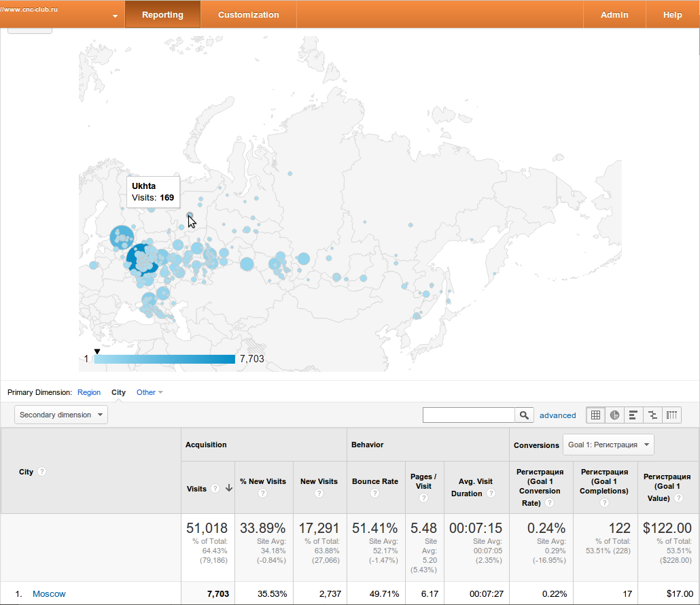The width and height of the screenshot is (700, 605).
Task: Show help for Goal 1 Value
Action: [x=678, y=498]
